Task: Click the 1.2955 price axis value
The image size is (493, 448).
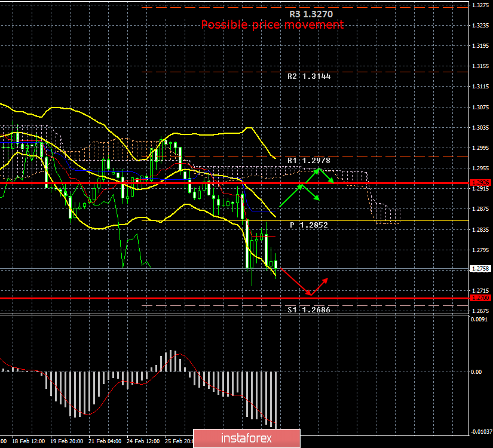Action: pyautogui.click(x=480, y=168)
